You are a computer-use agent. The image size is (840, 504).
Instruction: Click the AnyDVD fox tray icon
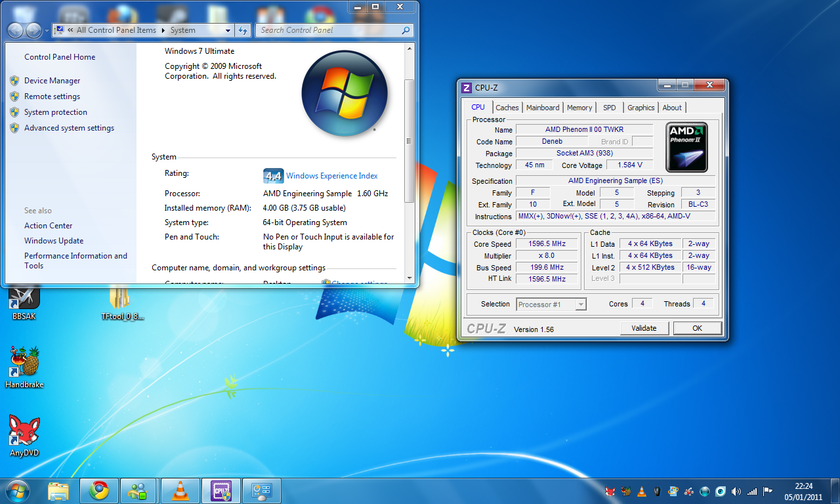pyautogui.click(x=610, y=491)
